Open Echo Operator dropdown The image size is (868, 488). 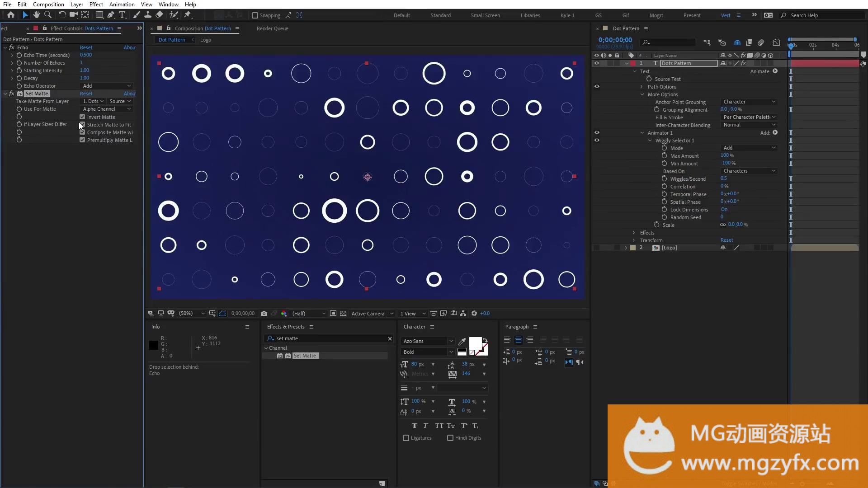[107, 86]
